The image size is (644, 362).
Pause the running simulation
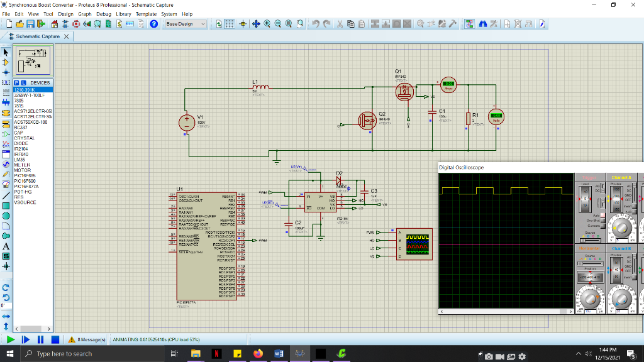[40, 339]
